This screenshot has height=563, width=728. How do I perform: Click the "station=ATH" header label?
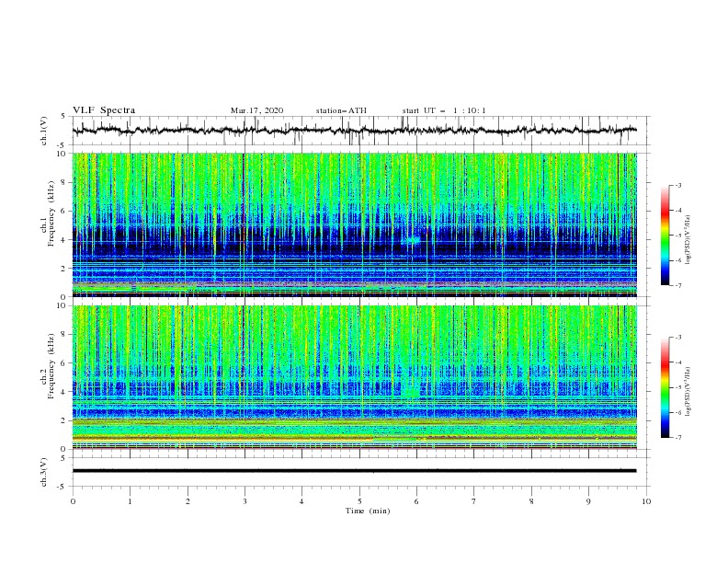pos(341,110)
